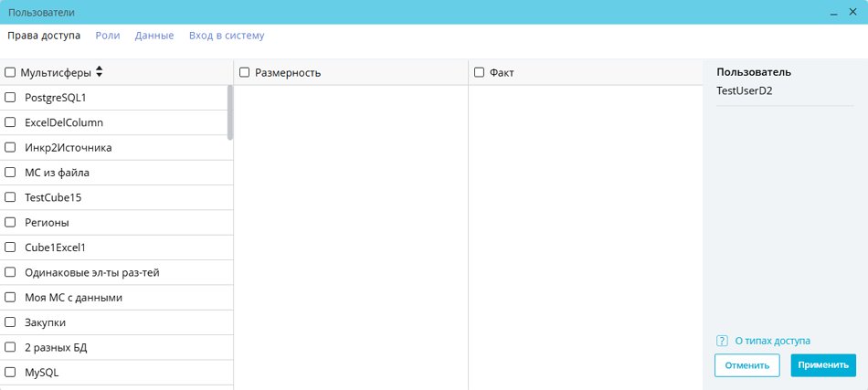Viewport: 868px width, 390px height.
Task: Switch to the Роли tab
Action: (108, 36)
